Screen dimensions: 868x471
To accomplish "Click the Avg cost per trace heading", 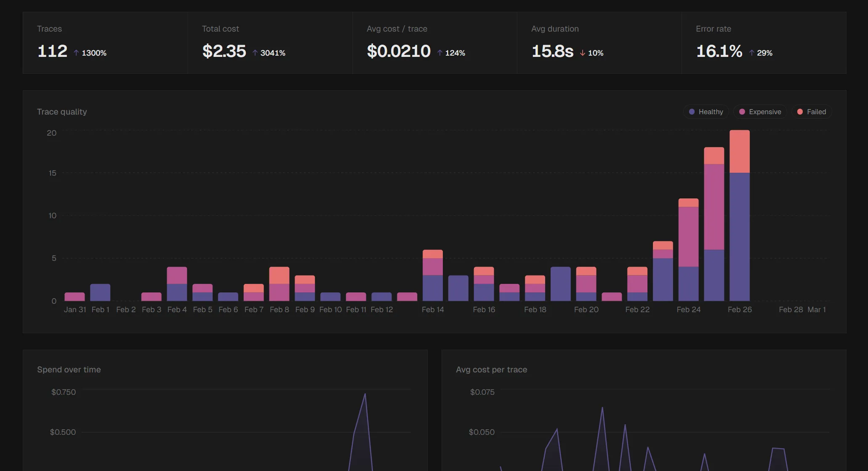I will click(x=492, y=369).
